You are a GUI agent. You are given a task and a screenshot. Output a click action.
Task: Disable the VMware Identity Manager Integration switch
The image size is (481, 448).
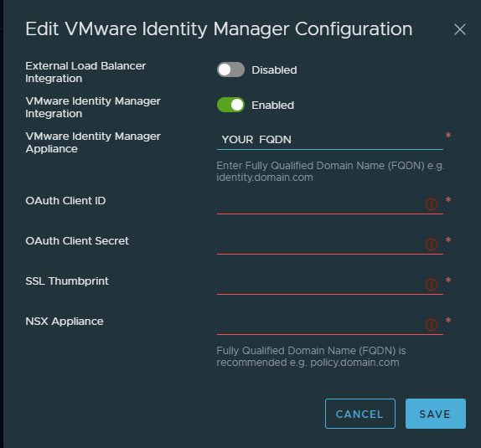coord(230,105)
